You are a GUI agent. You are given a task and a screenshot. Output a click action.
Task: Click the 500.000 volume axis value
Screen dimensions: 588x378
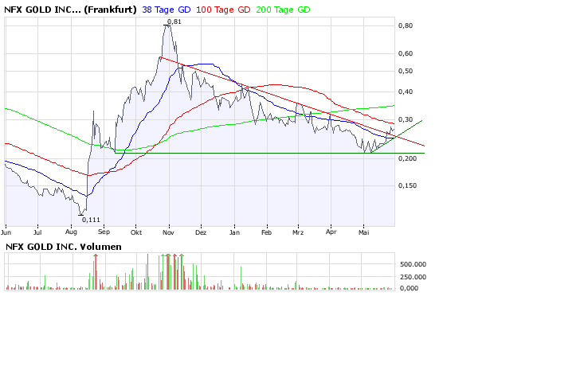413,263
